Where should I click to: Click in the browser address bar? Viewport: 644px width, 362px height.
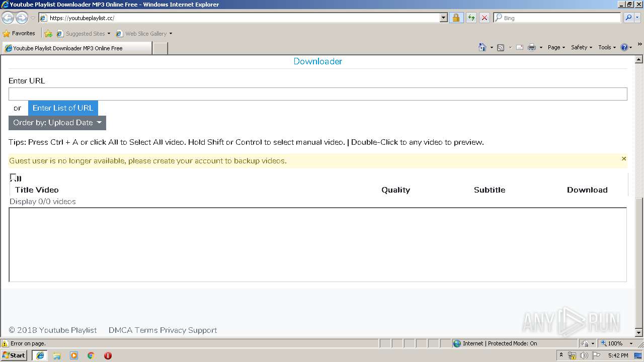click(x=239, y=18)
